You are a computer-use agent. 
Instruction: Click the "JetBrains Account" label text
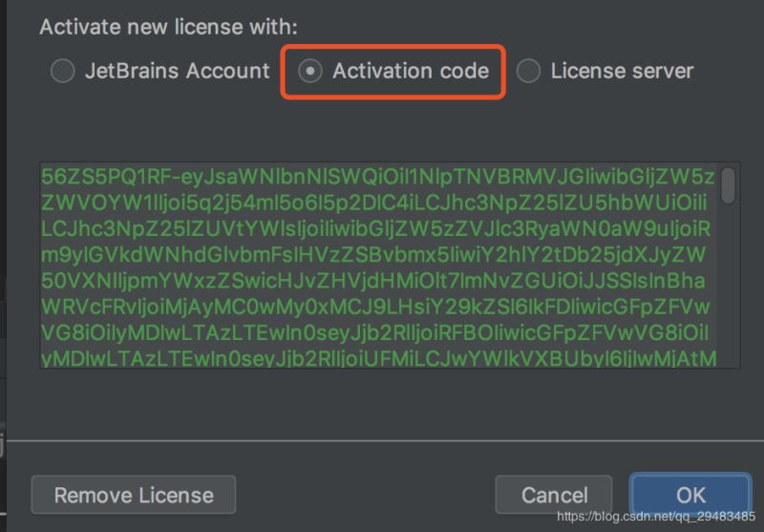178,71
